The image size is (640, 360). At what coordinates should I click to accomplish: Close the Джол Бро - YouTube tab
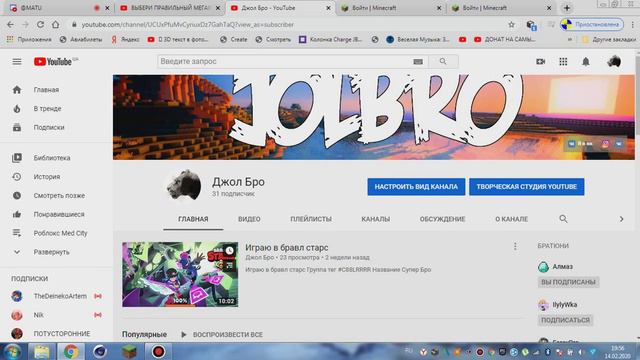coord(328,8)
